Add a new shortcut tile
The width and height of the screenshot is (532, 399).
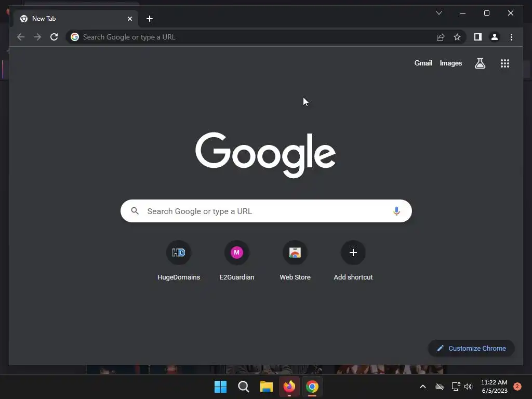click(x=353, y=261)
